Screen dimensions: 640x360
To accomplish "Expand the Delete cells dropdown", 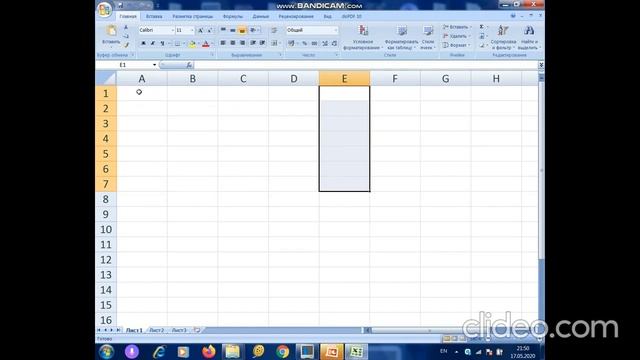I will (x=469, y=36).
